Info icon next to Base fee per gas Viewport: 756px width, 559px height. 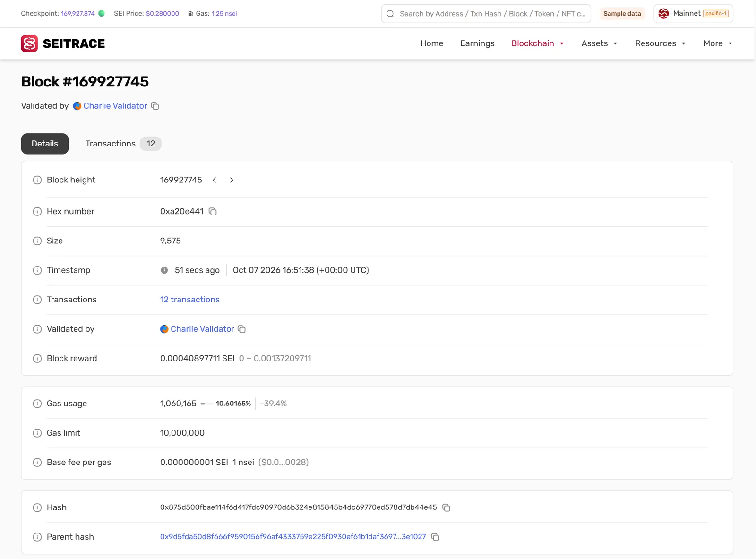pyautogui.click(x=37, y=462)
